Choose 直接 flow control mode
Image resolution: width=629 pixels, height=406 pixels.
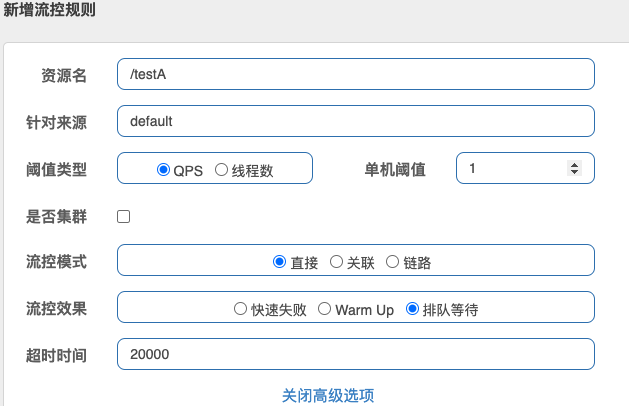pos(279,262)
